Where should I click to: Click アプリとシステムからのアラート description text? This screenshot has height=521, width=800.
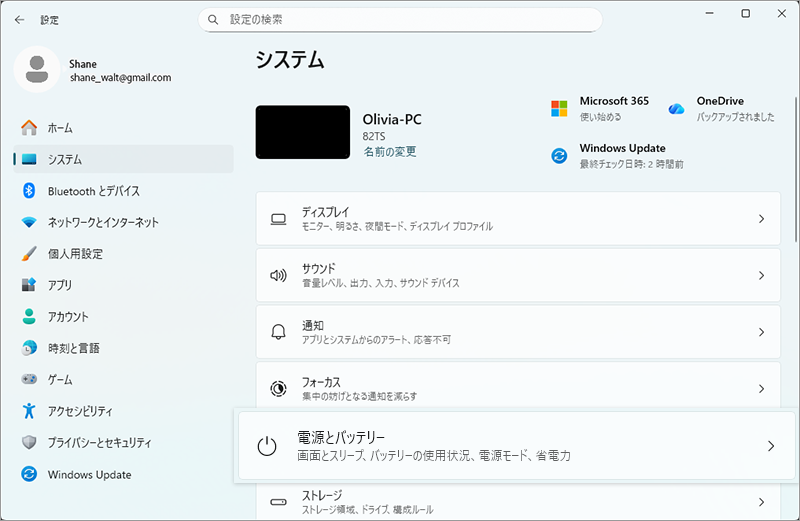[x=377, y=340]
